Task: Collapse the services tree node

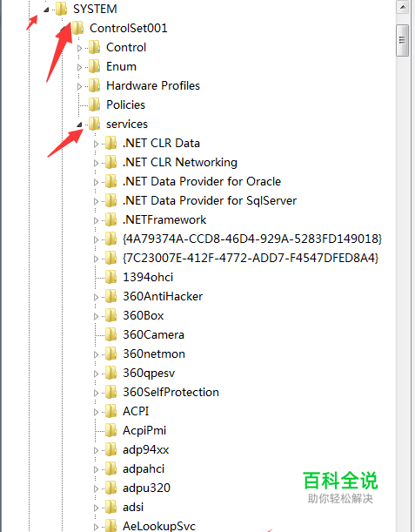Action: [x=79, y=125]
